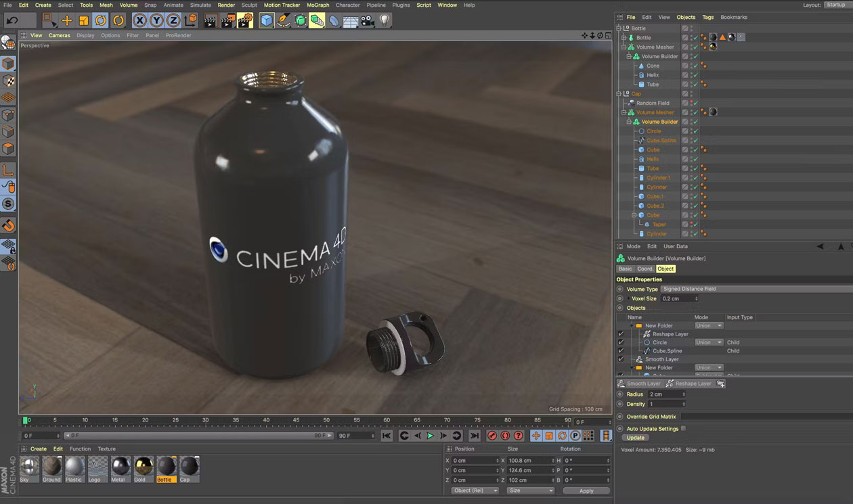
Task: Collapse the Bottle null object tree
Action: pos(618,28)
